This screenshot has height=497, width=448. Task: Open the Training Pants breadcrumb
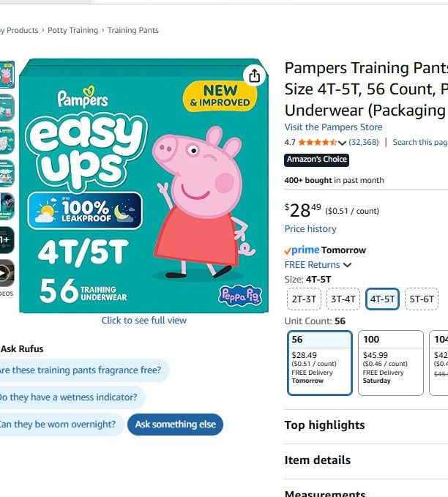[132, 30]
